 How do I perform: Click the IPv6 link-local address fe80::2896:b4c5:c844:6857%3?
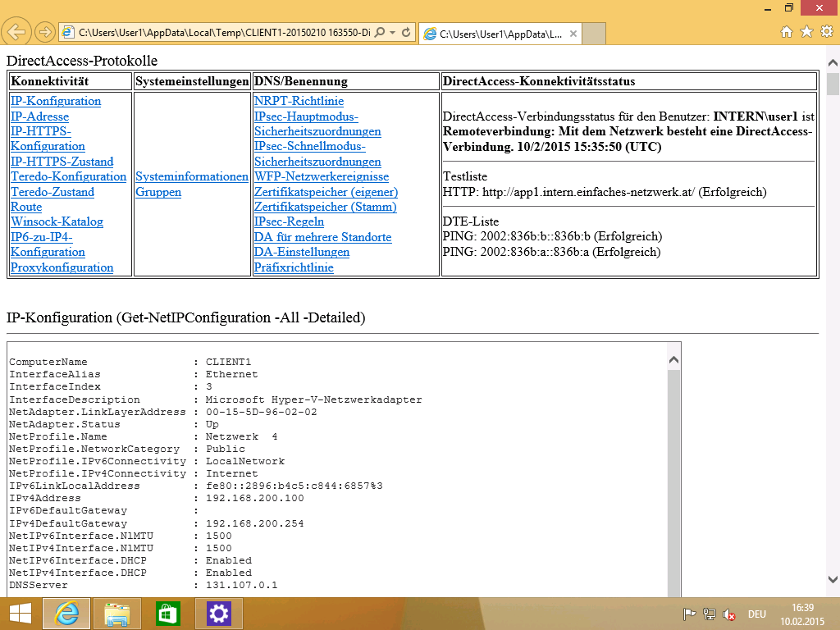coord(294,486)
